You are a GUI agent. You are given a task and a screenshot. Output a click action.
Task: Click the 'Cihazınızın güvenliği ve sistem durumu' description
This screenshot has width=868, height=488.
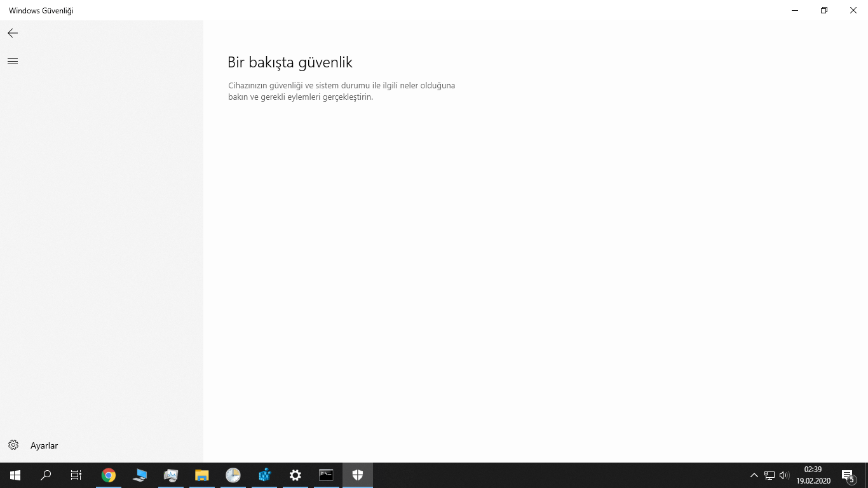(x=342, y=91)
